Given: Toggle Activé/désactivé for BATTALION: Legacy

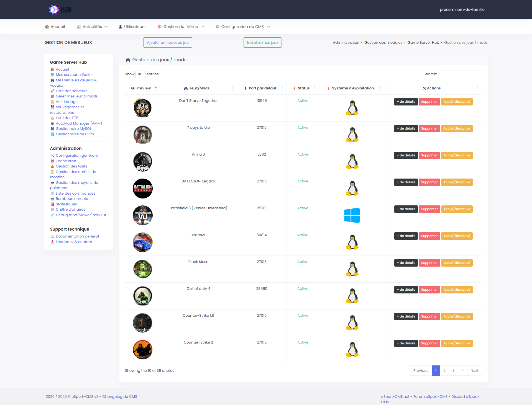Looking at the screenshot, I should click(457, 182).
